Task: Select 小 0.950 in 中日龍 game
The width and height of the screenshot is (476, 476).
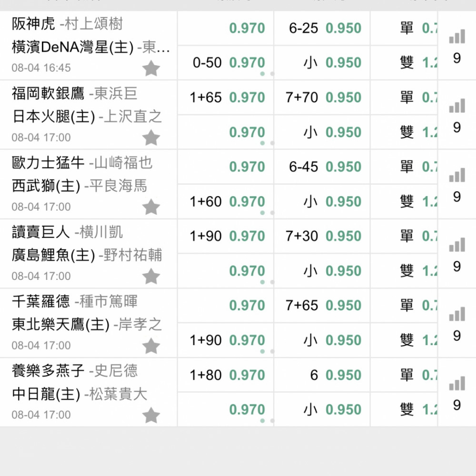Action: [322, 410]
